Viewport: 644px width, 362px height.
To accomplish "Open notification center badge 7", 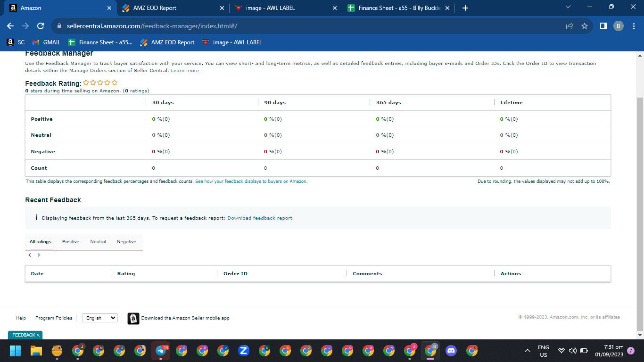I will coord(631,351).
